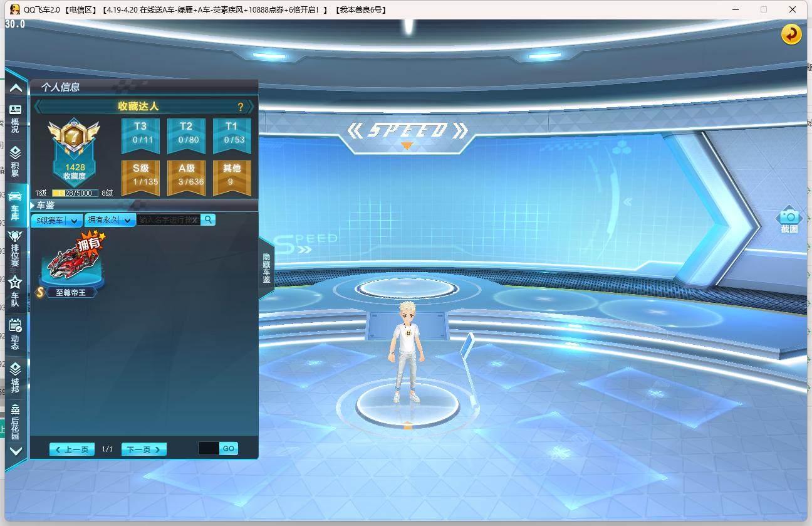Screen dimensions: 812x526
Task: Click the question mark help icon
Action: (x=240, y=107)
